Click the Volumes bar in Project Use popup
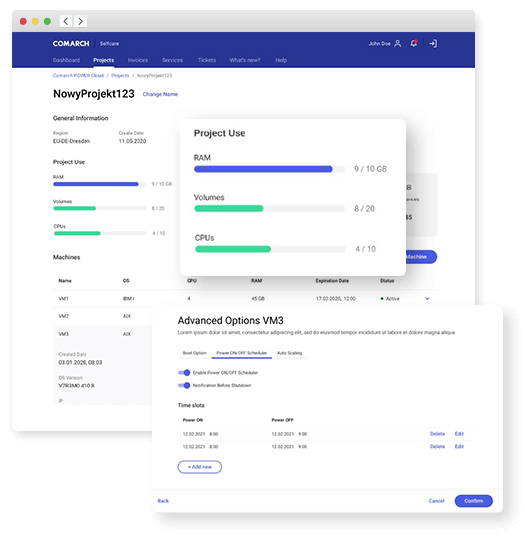The width and height of the screenshot is (525, 538). (x=269, y=208)
